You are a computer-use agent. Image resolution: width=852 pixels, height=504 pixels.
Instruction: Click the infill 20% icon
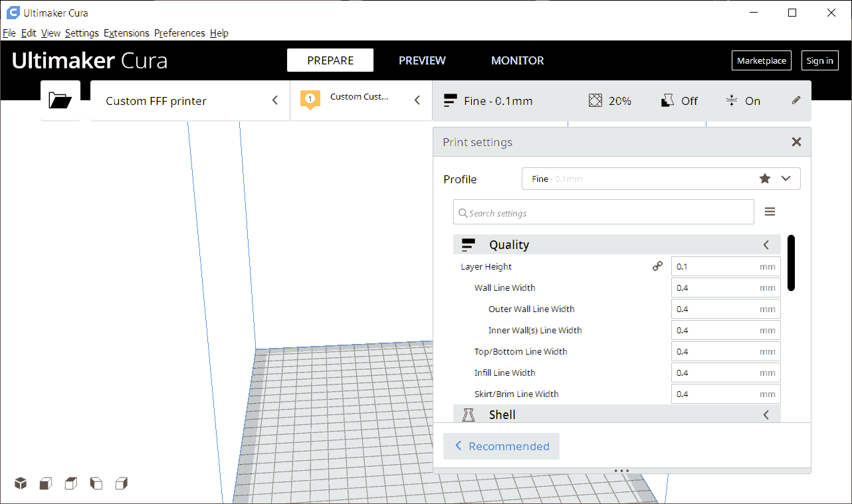(609, 101)
